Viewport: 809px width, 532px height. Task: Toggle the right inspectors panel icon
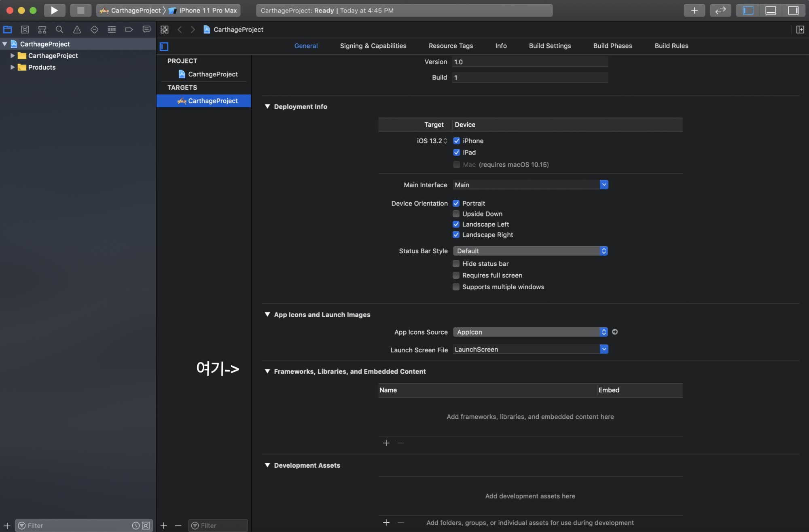pos(793,11)
